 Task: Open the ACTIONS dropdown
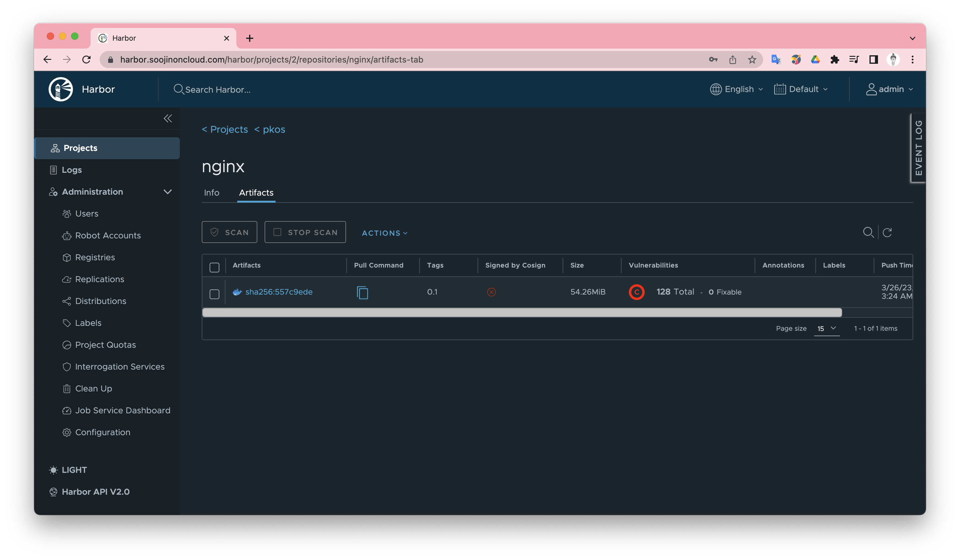pyautogui.click(x=384, y=233)
